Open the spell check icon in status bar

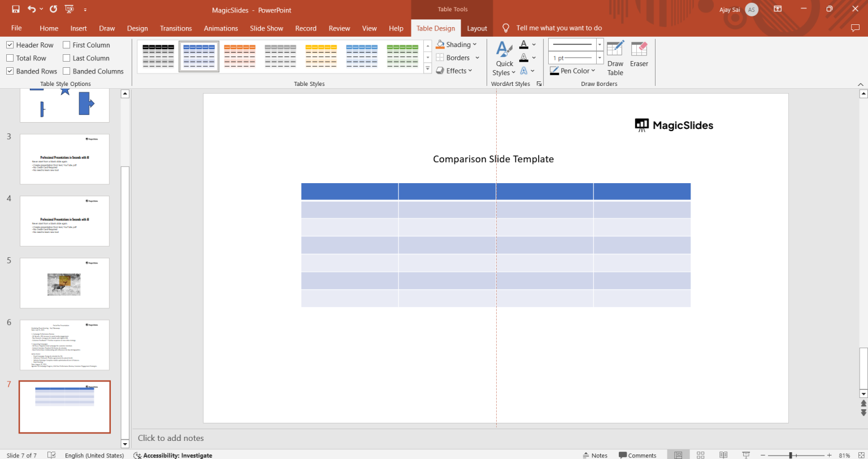(51, 455)
